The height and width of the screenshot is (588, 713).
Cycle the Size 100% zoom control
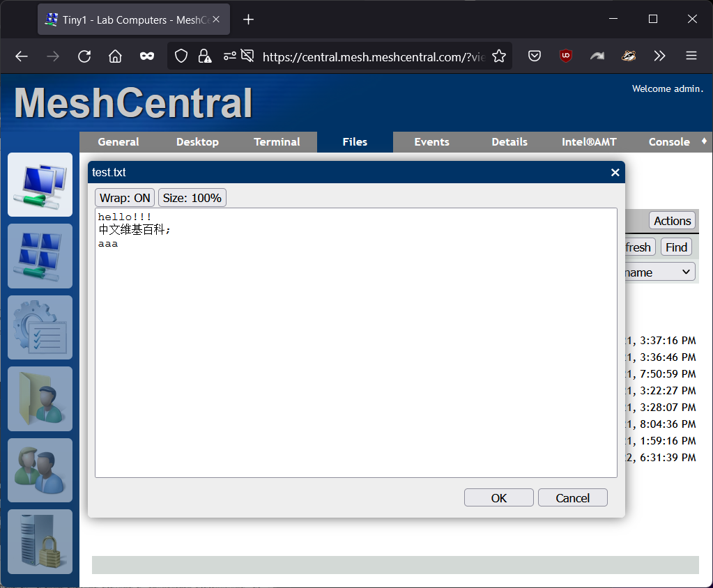tap(192, 197)
